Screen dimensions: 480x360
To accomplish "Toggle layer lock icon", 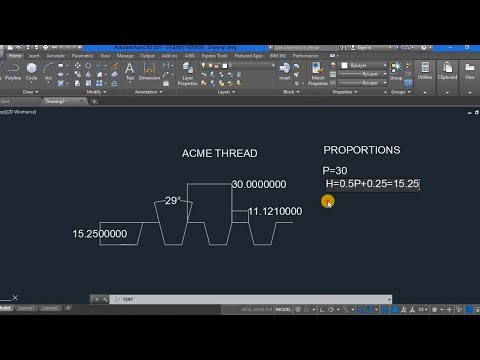I will [x=217, y=66].
